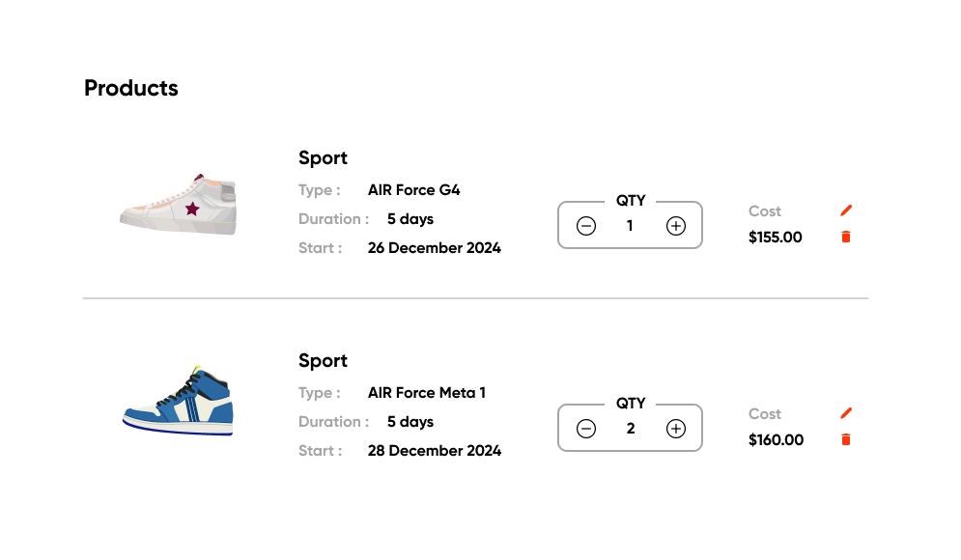This screenshot has height=560, width=961.
Task: Select the quantity value 2 field
Action: point(631,429)
